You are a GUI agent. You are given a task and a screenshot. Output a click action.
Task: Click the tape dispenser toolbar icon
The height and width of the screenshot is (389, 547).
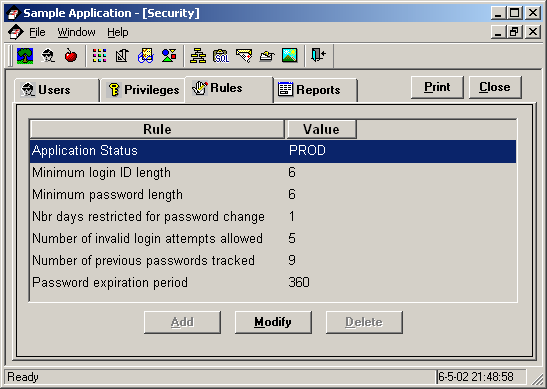267,56
